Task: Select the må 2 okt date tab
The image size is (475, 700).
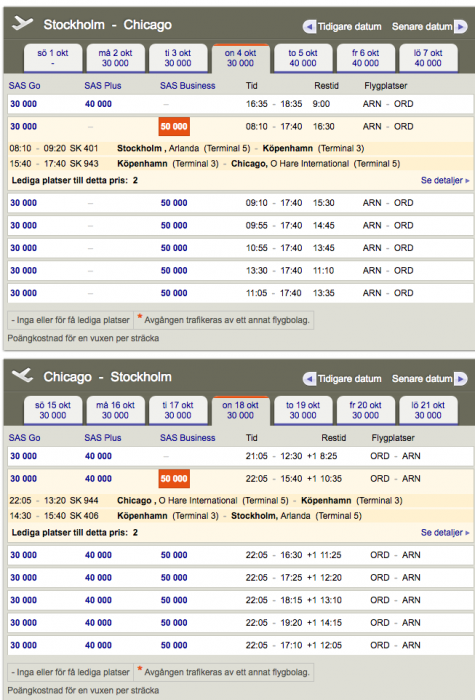Action: (115, 58)
